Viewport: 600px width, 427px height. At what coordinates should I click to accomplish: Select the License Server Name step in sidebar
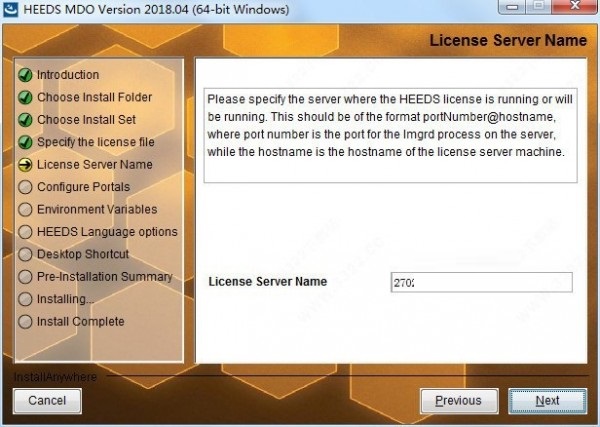(x=95, y=165)
